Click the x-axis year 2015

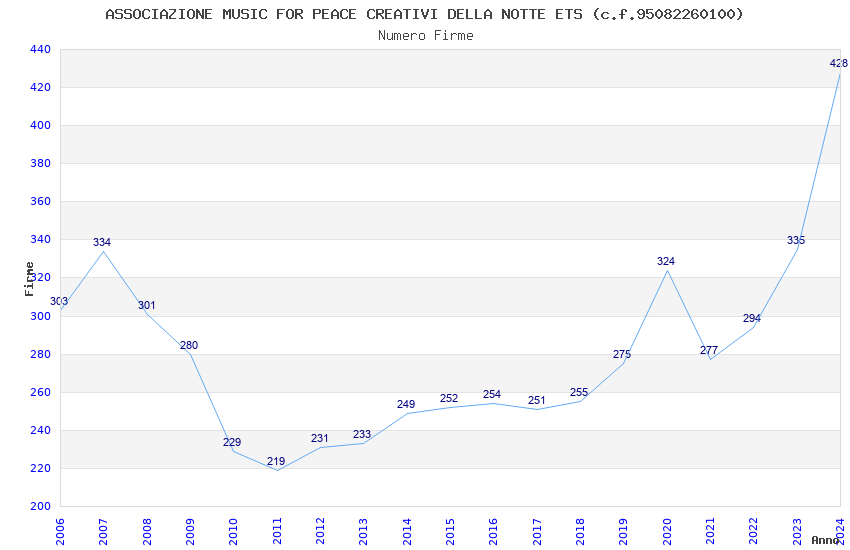450,531
